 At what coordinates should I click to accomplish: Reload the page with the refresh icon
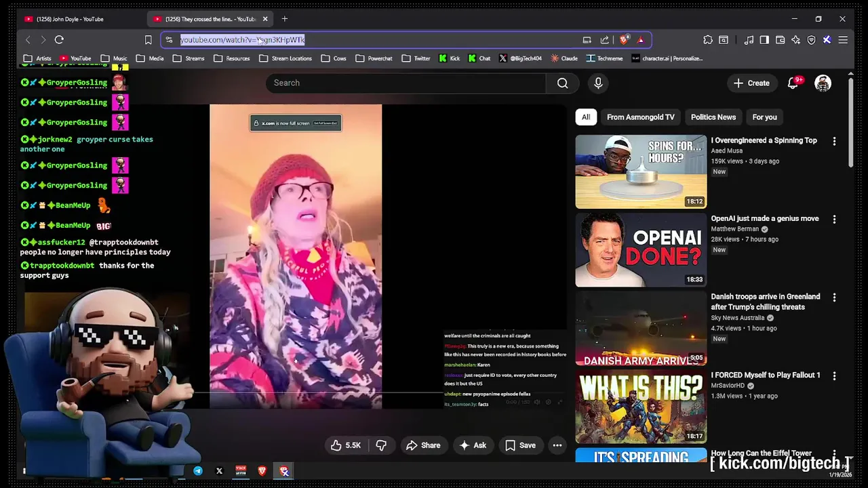pos(59,40)
